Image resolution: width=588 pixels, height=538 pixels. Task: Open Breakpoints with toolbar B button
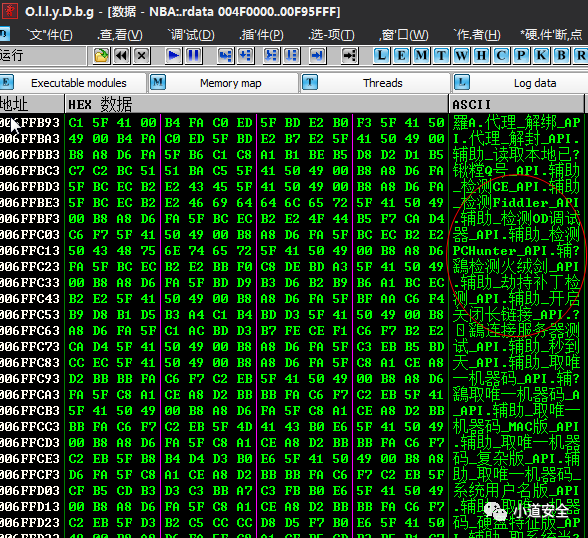(x=561, y=56)
